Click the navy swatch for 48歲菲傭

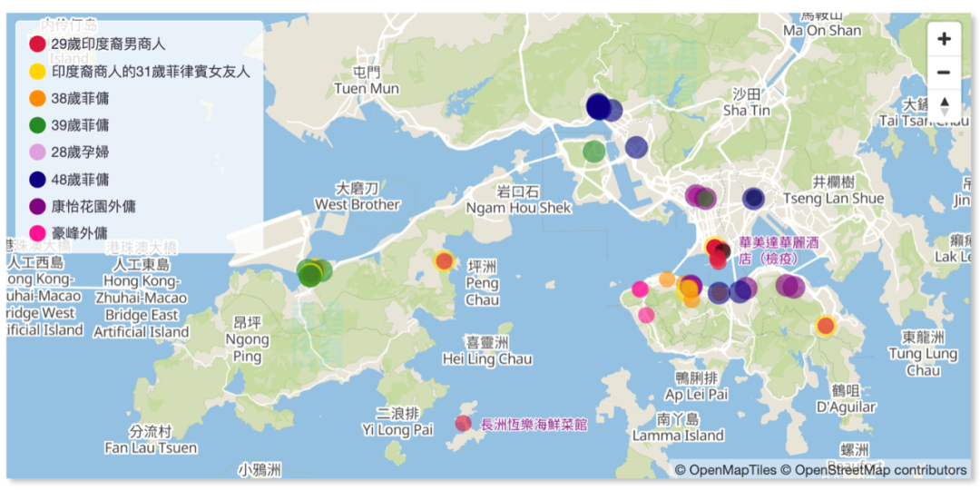click(x=37, y=180)
